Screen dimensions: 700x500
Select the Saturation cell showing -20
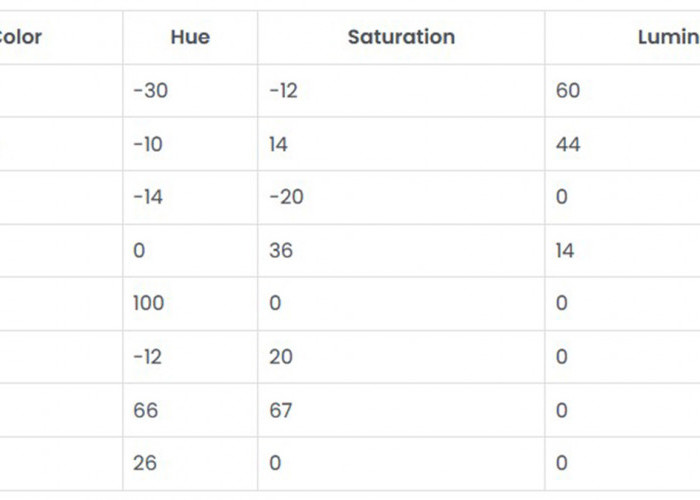[x=283, y=198]
